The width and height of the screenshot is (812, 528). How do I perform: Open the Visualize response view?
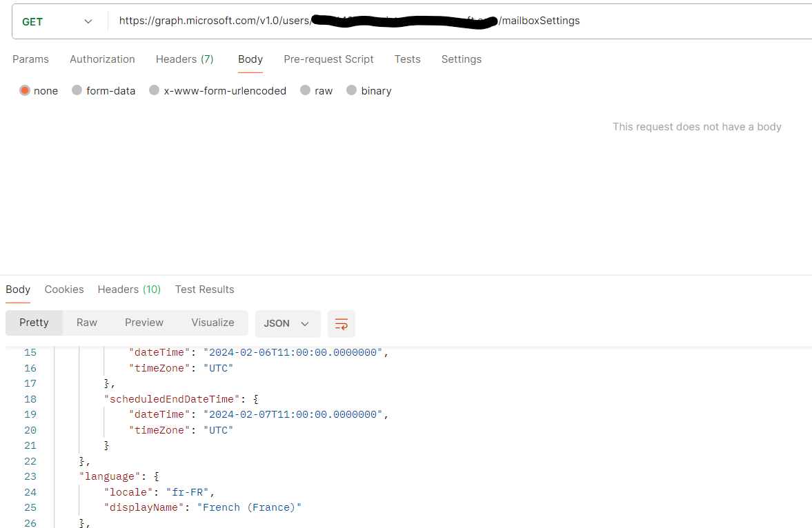click(212, 323)
